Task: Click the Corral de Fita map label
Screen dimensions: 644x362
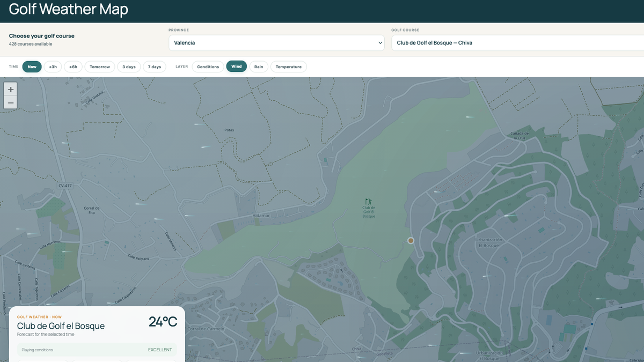Action: (x=92, y=210)
